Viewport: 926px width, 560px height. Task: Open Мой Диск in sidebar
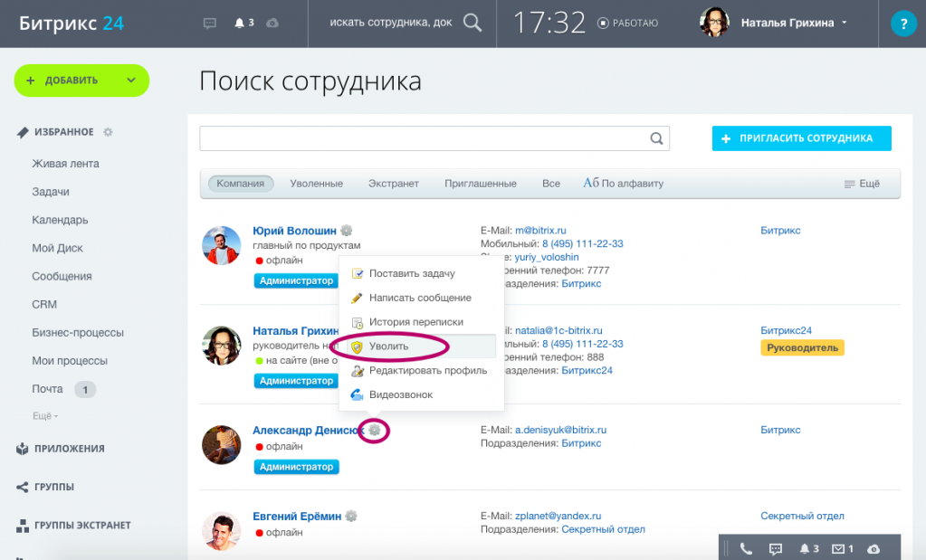pos(57,248)
